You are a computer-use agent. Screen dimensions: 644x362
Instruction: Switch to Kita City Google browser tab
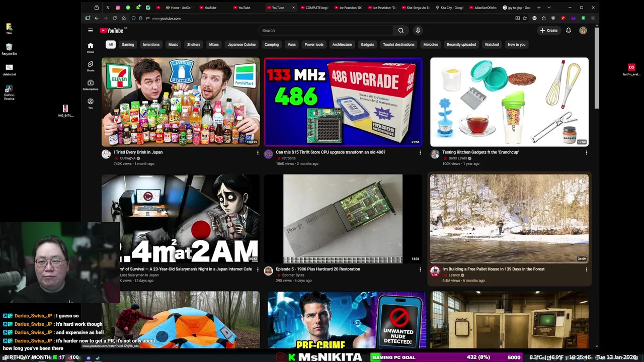(449, 8)
